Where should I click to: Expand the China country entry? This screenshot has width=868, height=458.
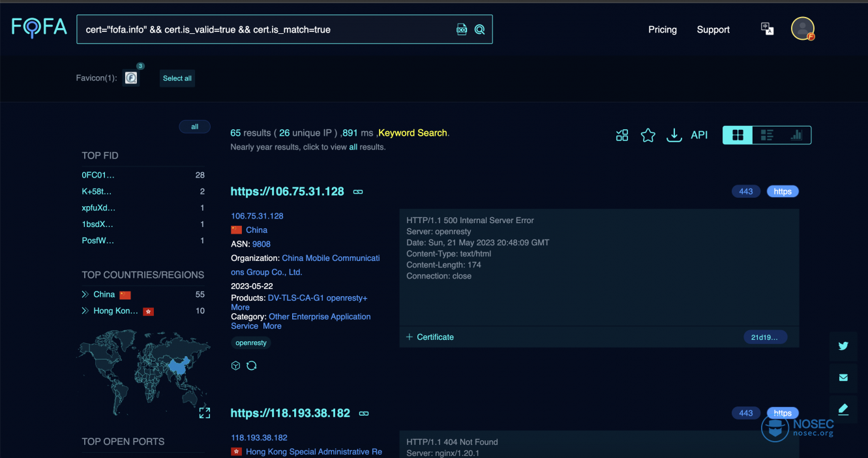coord(85,294)
